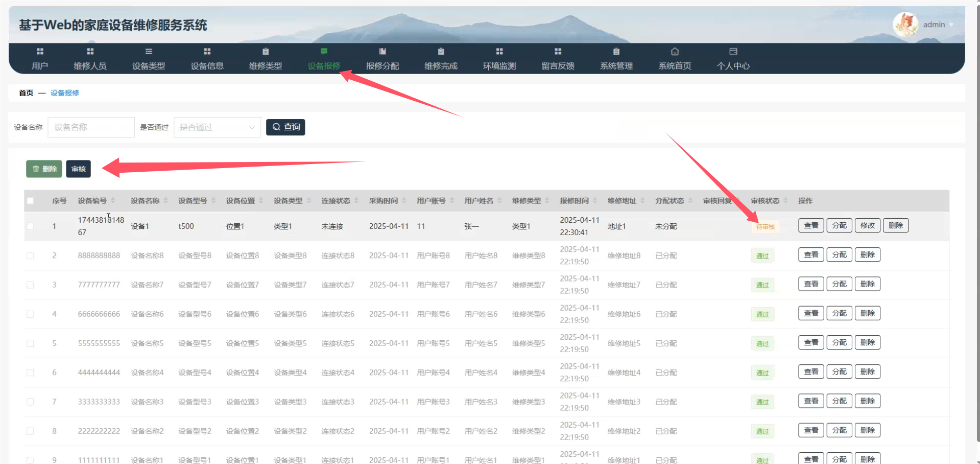Toggle the select-all checkbox in table header
This screenshot has width=980, height=464.
click(x=31, y=201)
